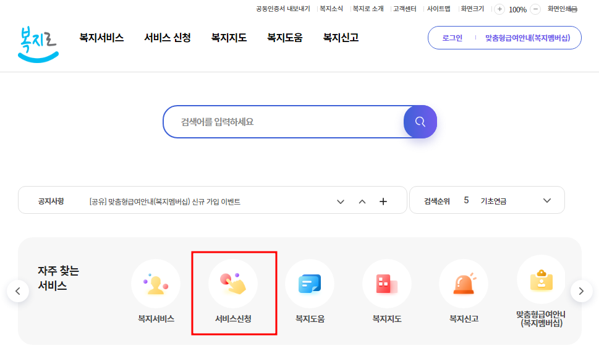The height and width of the screenshot is (364, 599).
Task: Expand the 검색순위 ranking dropdown
Action: (x=547, y=200)
